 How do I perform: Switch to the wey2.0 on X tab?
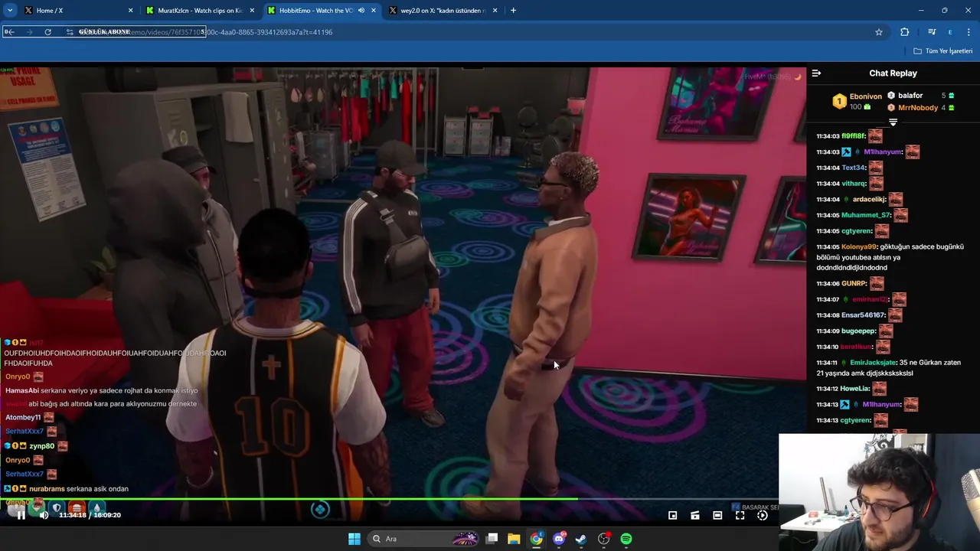tap(443, 11)
